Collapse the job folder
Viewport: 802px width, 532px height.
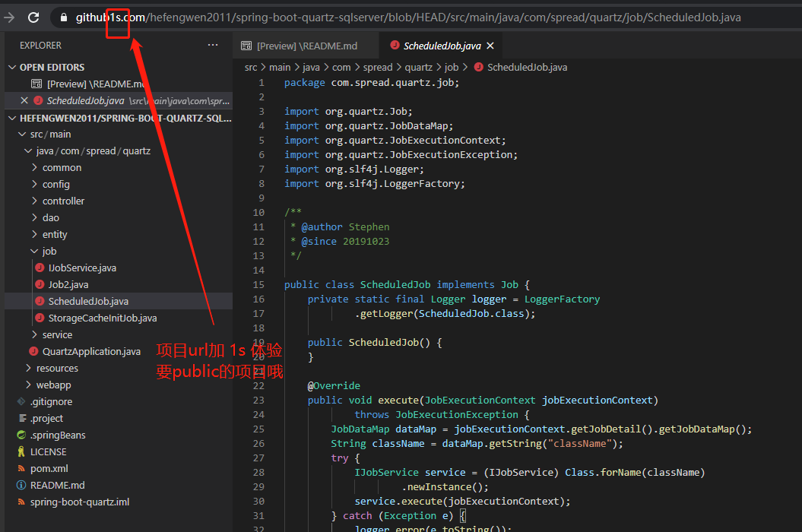click(x=34, y=251)
